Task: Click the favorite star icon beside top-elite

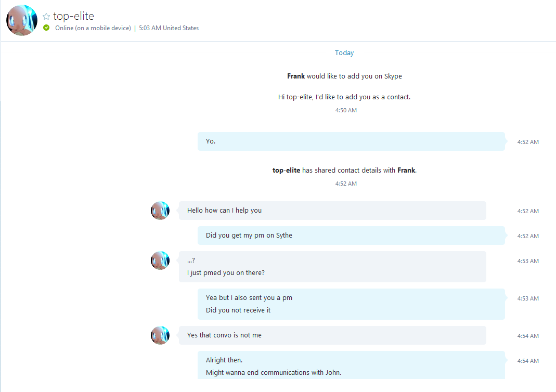Action: 46,16
